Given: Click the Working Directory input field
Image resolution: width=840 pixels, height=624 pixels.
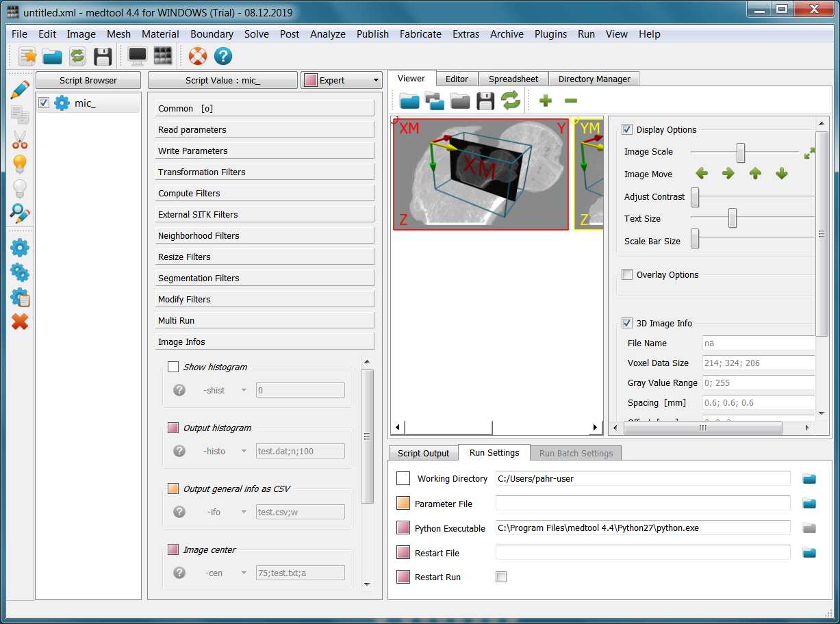Looking at the screenshot, I should click(643, 479).
